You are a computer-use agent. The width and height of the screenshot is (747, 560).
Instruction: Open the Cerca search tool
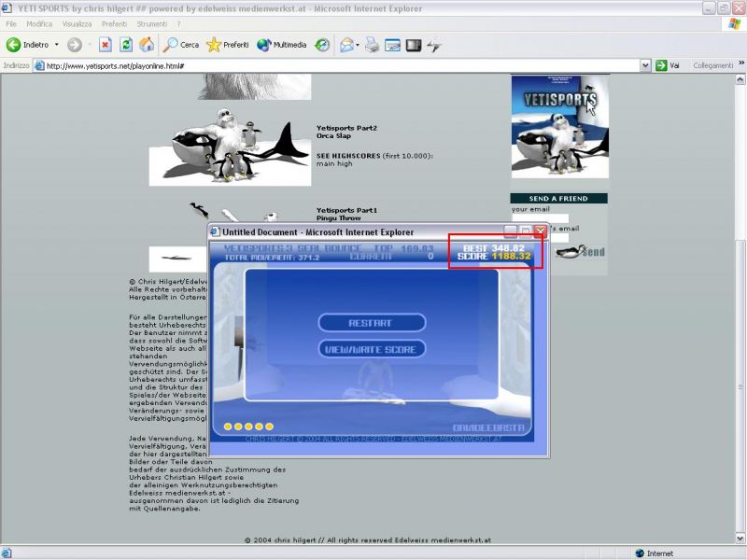click(181, 45)
